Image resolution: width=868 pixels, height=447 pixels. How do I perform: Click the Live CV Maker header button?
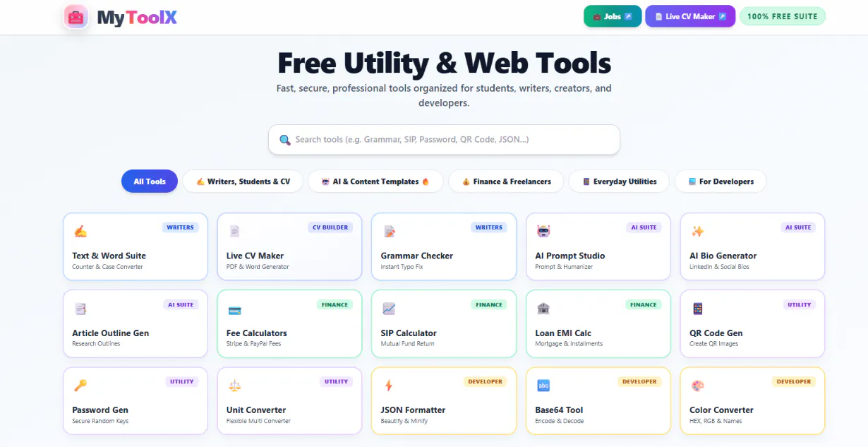pyautogui.click(x=690, y=16)
